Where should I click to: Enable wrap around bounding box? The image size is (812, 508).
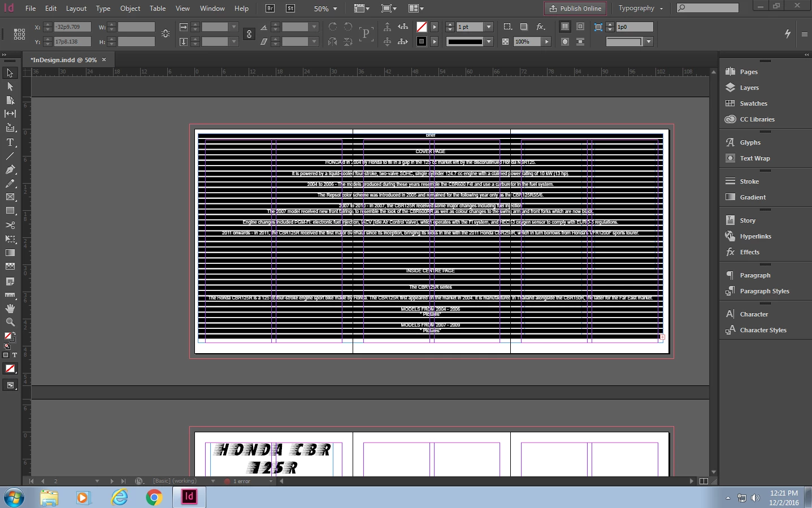click(x=580, y=27)
